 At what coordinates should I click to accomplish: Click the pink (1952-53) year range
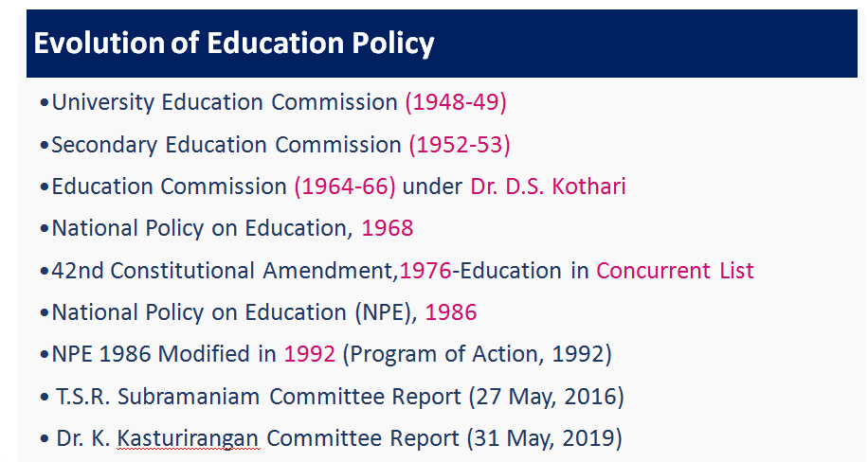tap(460, 145)
